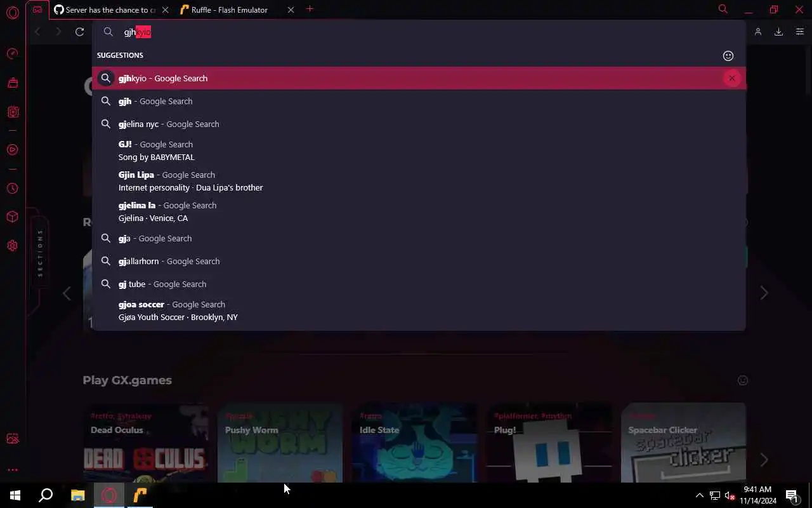Select the gja - Google Search suggestion
812x508 pixels.
419,238
